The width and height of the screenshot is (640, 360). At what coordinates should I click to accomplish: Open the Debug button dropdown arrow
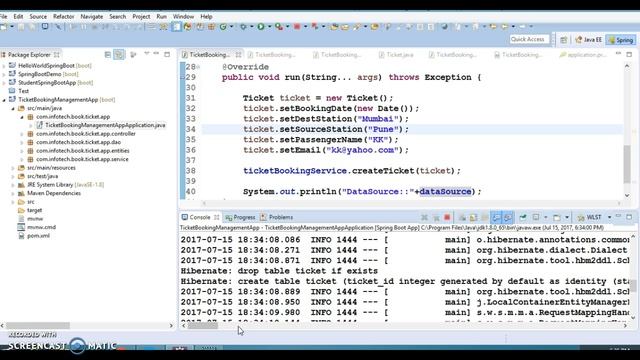pos(251,27)
